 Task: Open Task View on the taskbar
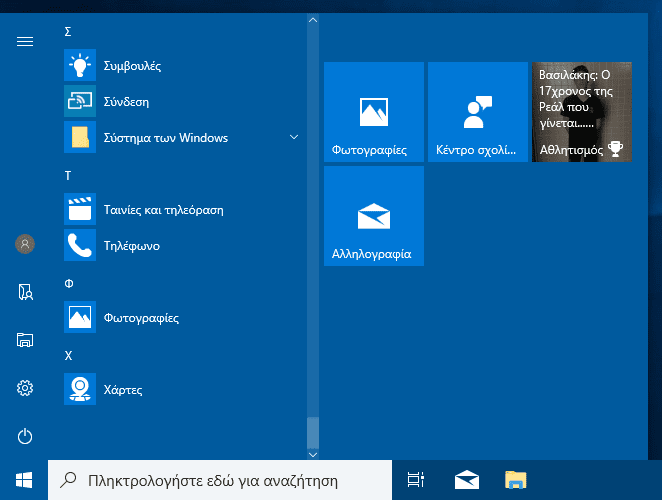415,480
